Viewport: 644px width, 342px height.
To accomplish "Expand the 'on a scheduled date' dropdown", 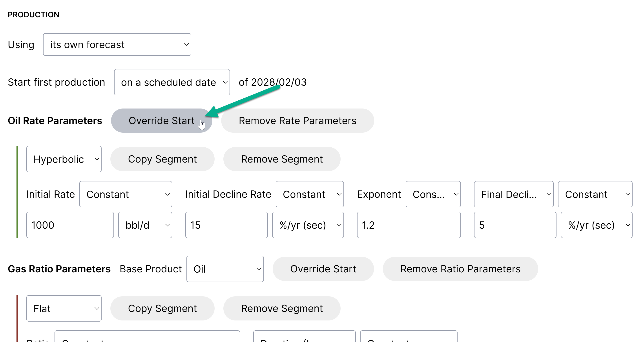I will (172, 82).
